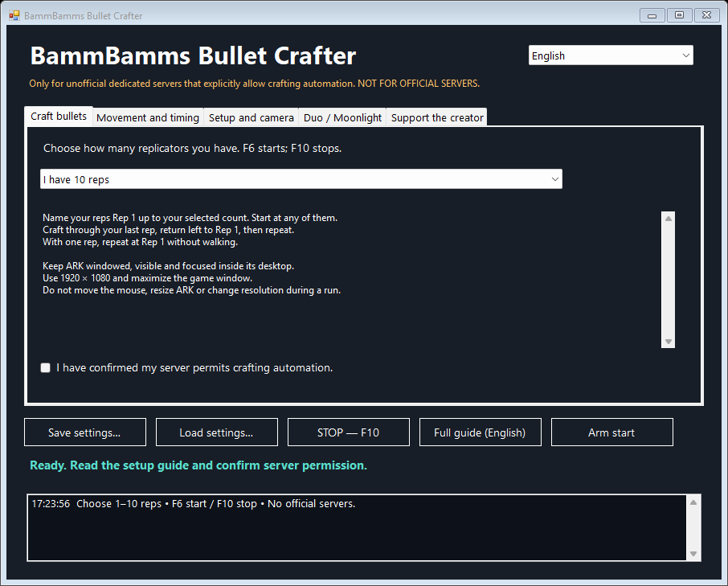Click the app icon in the title bar
Viewport: 728px width, 586px height.
click(14, 15)
